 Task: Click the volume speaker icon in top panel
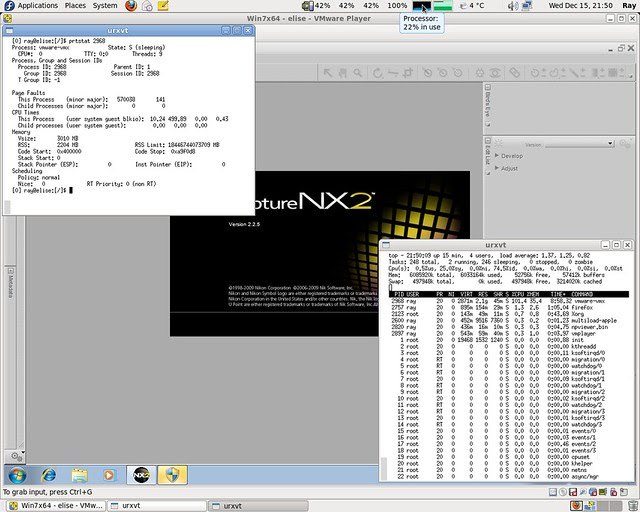coord(513,6)
